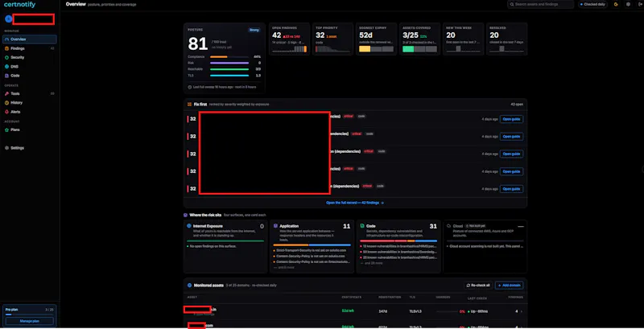Open Code section in sidebar
This screenshot has height=329, width=644.
pos(30,76)
